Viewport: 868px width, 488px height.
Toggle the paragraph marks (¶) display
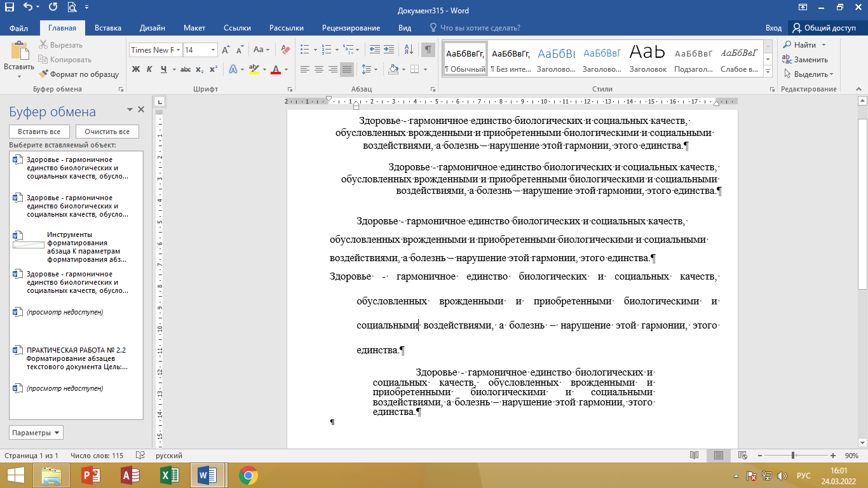tap(428, 50)
